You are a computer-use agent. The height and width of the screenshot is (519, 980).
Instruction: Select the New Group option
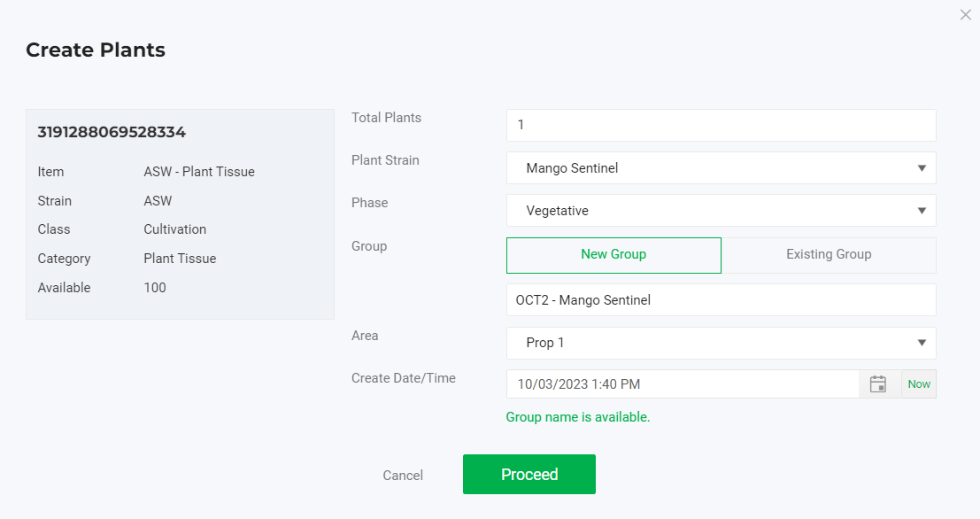(x=613, y=255)
